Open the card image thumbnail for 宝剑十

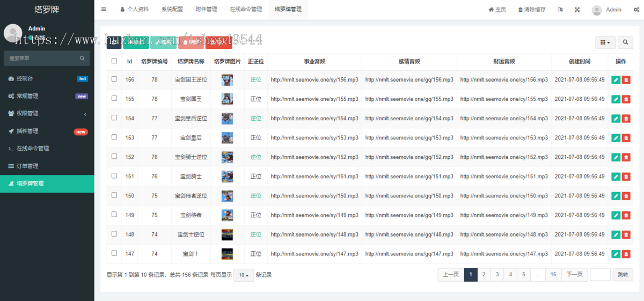tap(227, 254)
